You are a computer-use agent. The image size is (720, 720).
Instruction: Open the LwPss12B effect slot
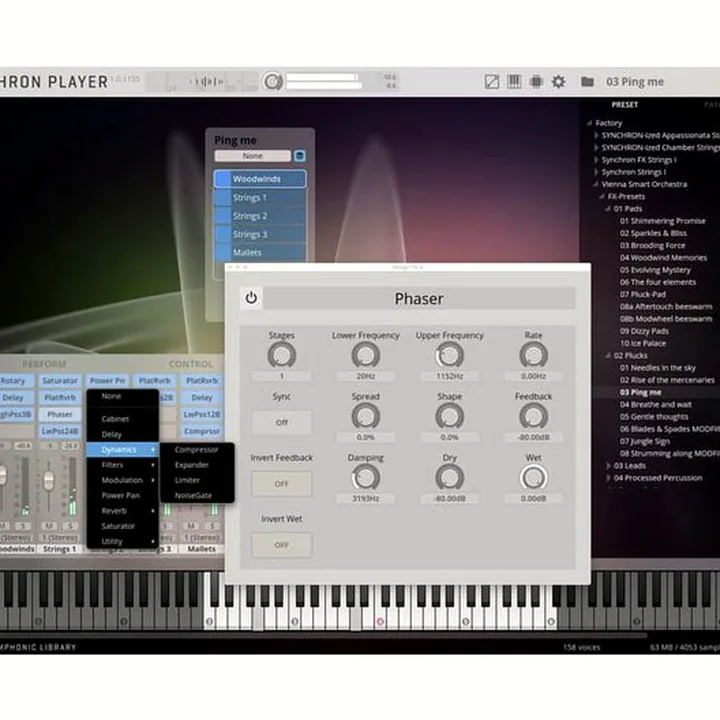pyautogui.click(x=202, y=415)
